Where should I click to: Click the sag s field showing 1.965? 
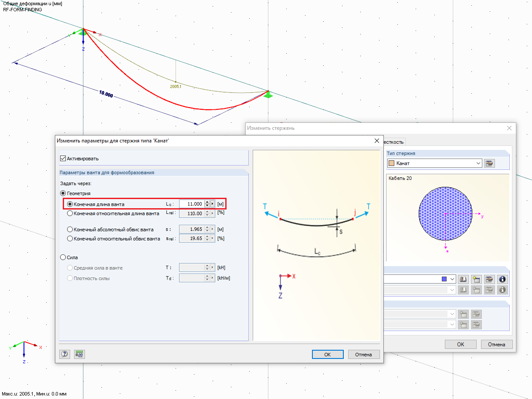pyautogui.click(x=192, y=229)
